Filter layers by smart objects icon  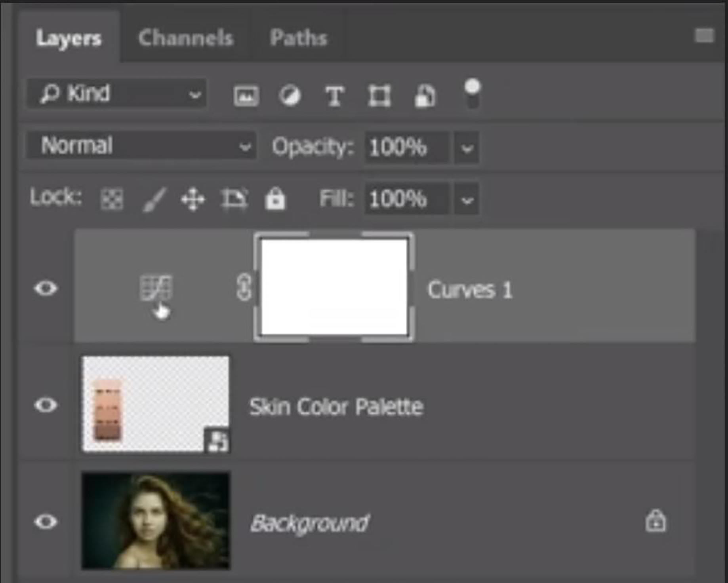click(425, 96)
